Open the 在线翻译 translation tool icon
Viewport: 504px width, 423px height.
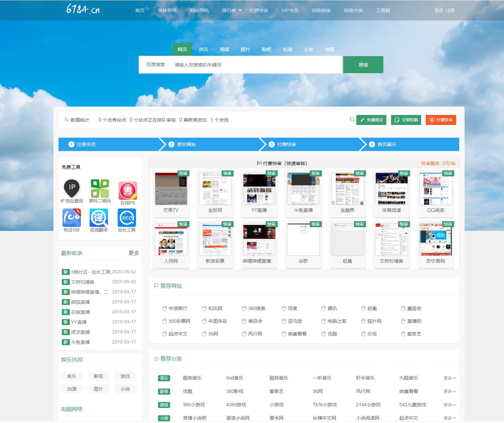coord(99,218)
